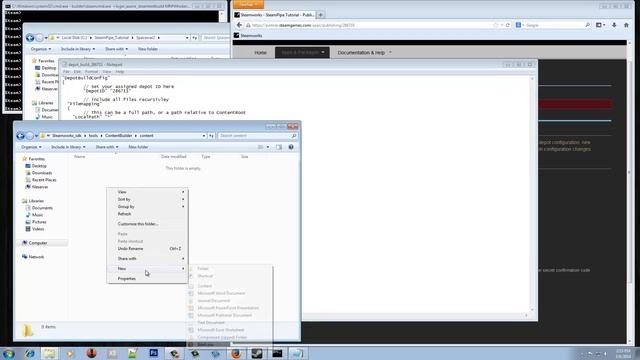Click the Firefox bookmark star icon
This screenshot has width=640, height=360.
pyautogui.click(x=496, y=25)
